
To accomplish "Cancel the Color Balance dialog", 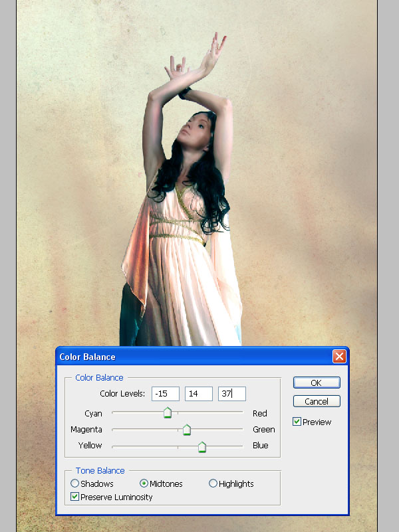I will [x=317, y=401].
